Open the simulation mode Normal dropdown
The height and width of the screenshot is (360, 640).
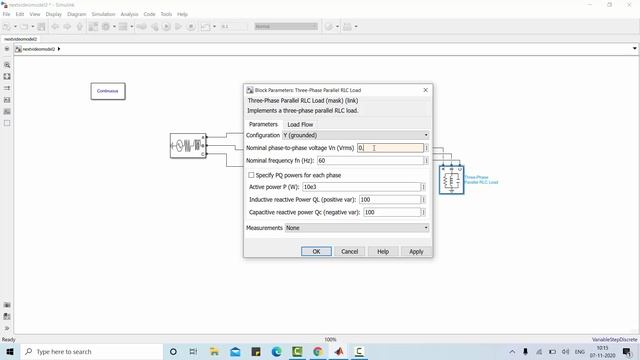pos(286,27)
